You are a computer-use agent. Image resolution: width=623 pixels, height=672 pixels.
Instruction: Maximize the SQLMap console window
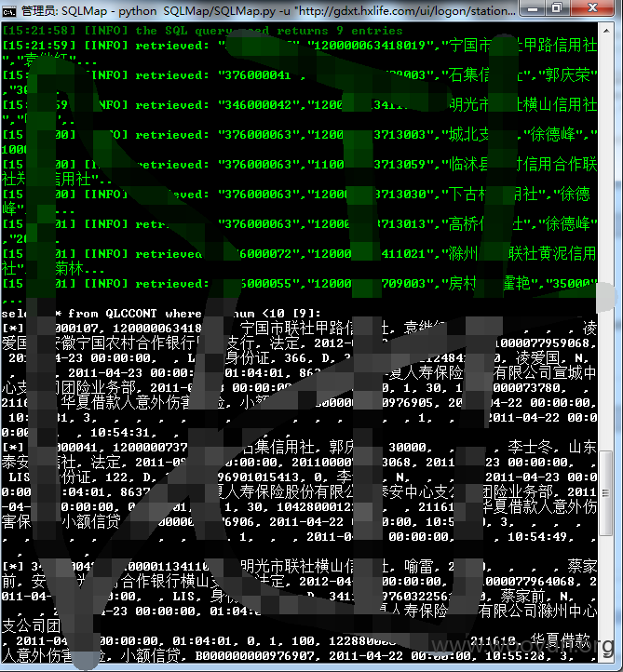pos(557,8)
